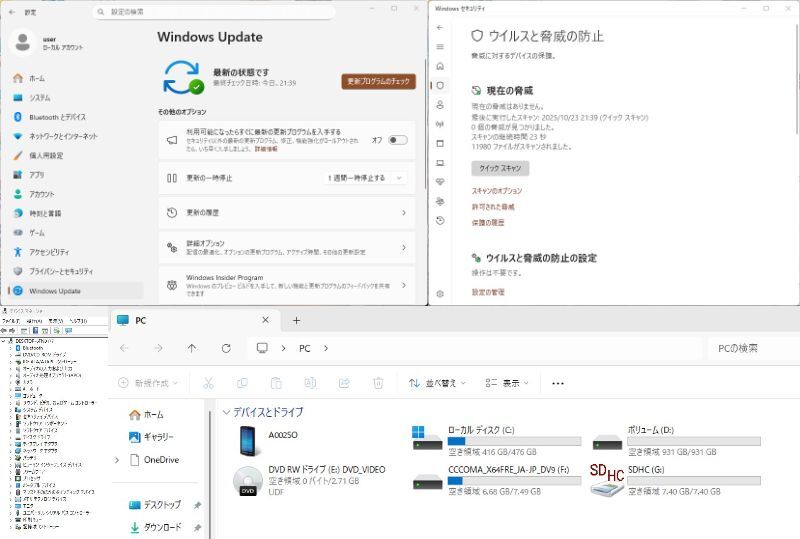The height and width of the screenshot is (539, 800).
Task: Click the Cut scissors icon in Explorer
Action: pyautogui.click(x=208, y=383)
